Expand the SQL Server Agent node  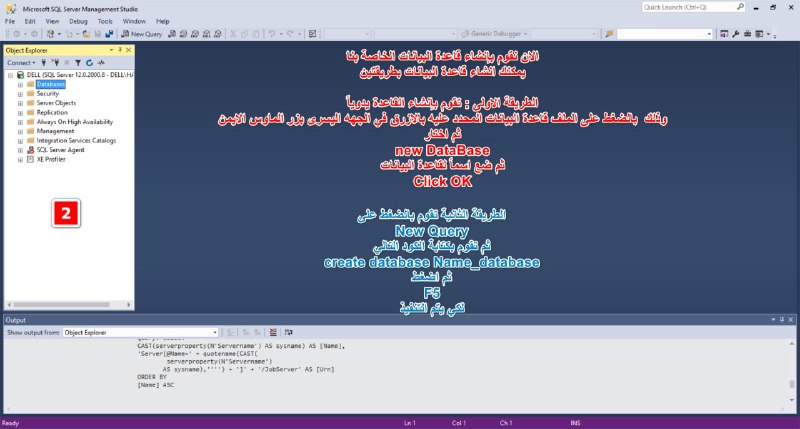pyautogui.click(x=20, y=150)
